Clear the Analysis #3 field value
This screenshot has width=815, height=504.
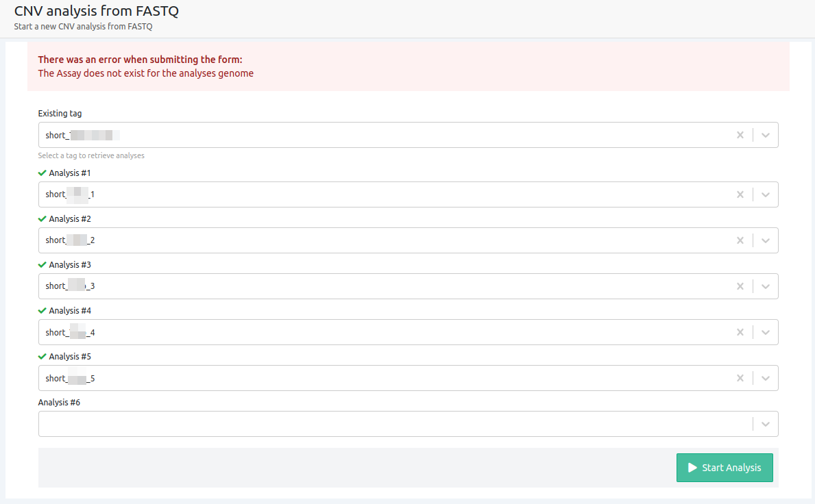click(740, 286)
